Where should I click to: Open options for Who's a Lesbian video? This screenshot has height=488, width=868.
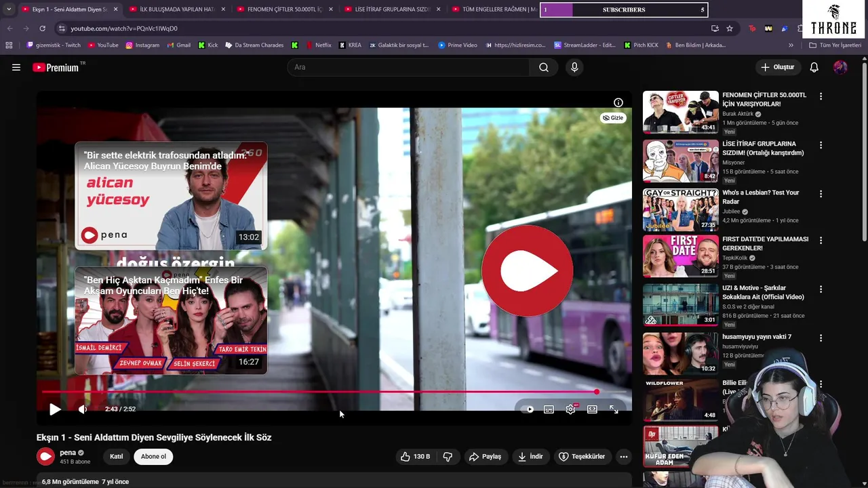[821, 194]
